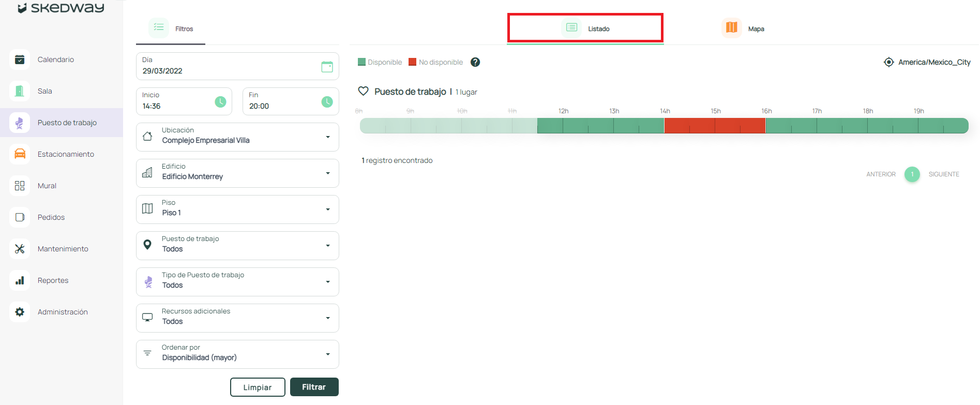
Task: Click the Sala door icon
Action: click(x=20, y=91)
